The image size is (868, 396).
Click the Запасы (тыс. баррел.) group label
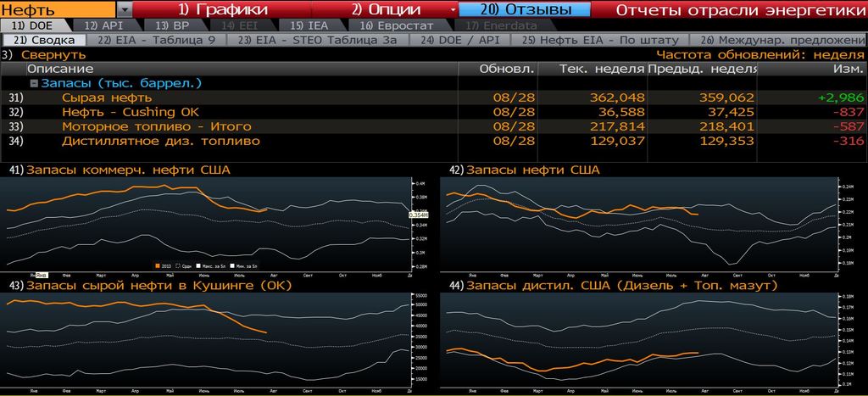coord(121,83)
